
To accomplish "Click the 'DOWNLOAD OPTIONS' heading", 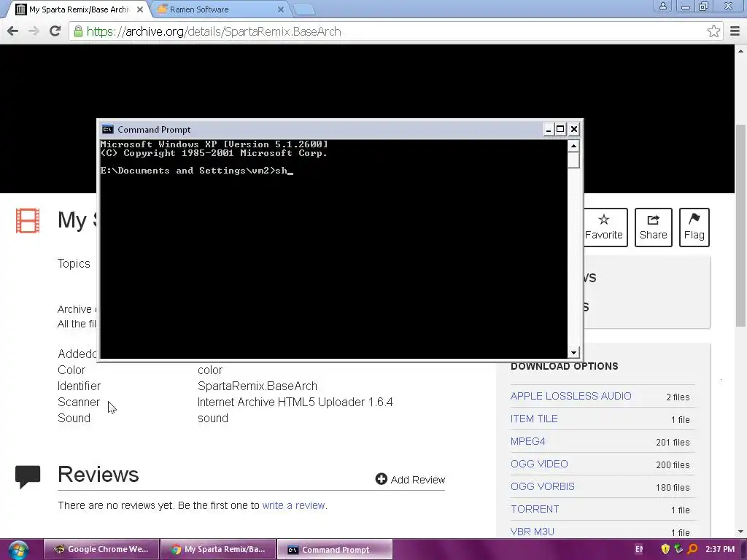I will [565, 366].
